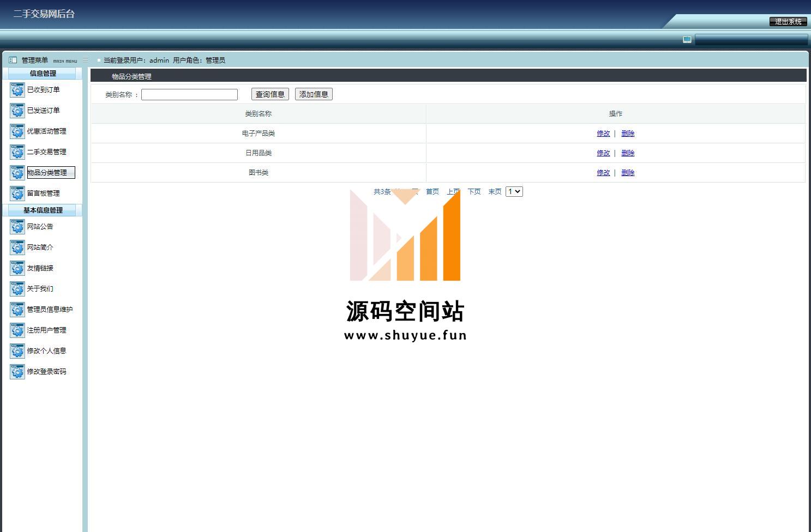
Task: Click the monitor icon in the top bar
Action: click(687, 39)
